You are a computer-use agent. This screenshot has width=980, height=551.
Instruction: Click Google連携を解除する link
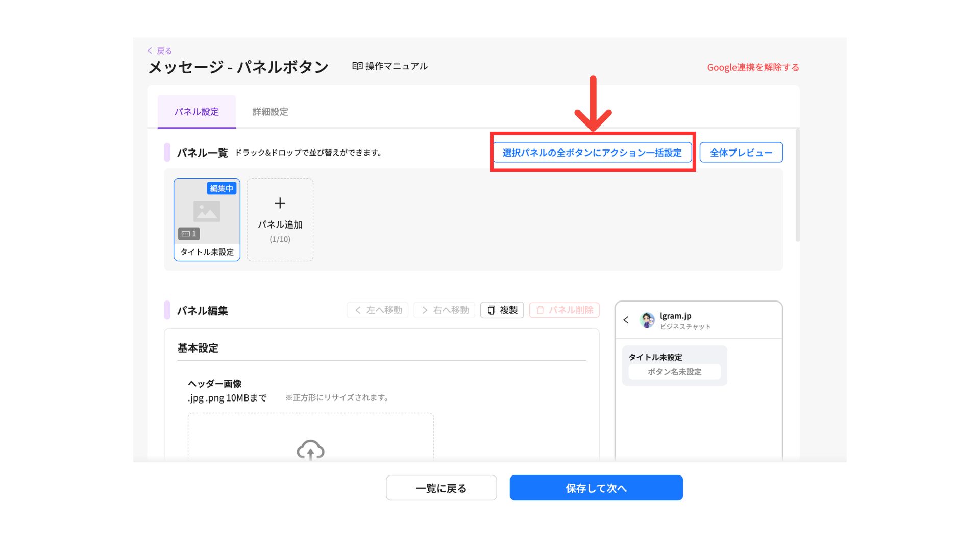752,67
